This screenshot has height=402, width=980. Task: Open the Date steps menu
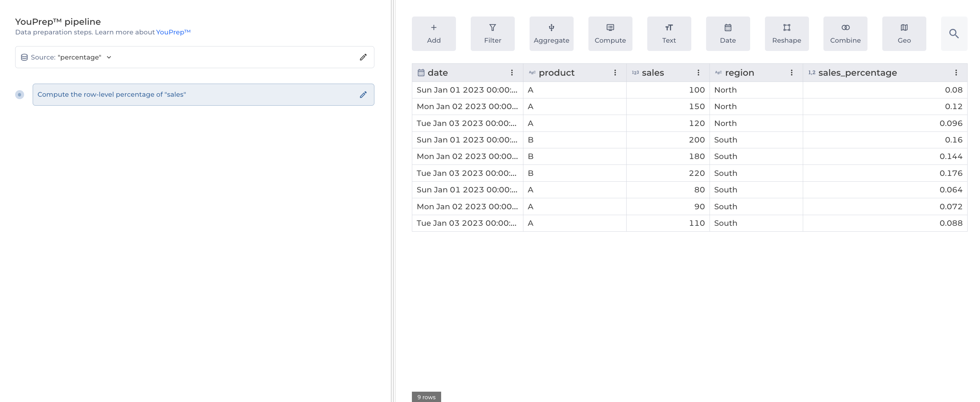click(727, 33)
